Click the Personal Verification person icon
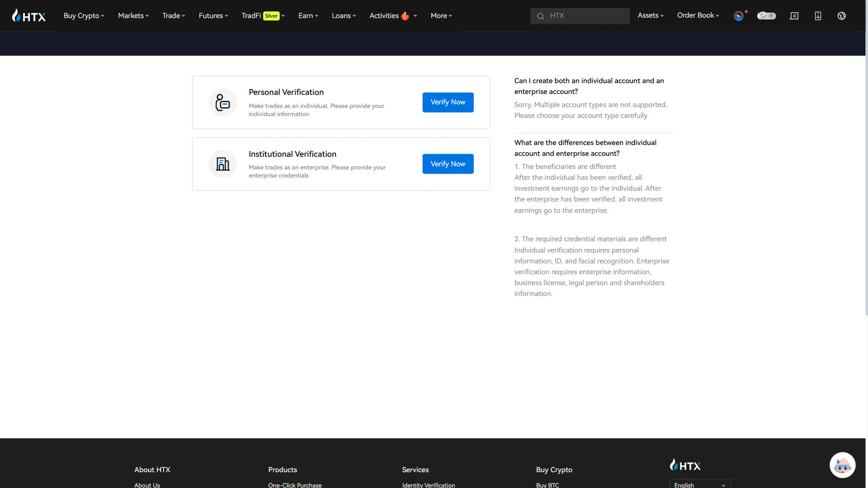Image resolution: width=868 pixels, height=488 pixels. (222, 103)
